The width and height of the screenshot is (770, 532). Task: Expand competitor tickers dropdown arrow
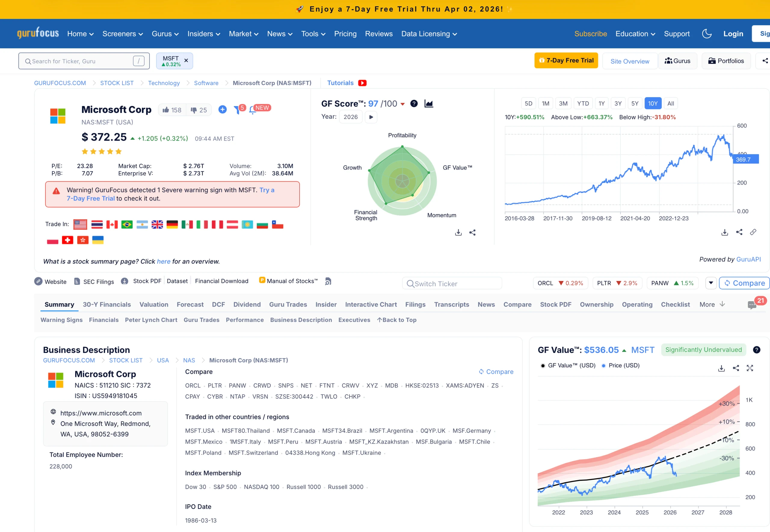711,283
